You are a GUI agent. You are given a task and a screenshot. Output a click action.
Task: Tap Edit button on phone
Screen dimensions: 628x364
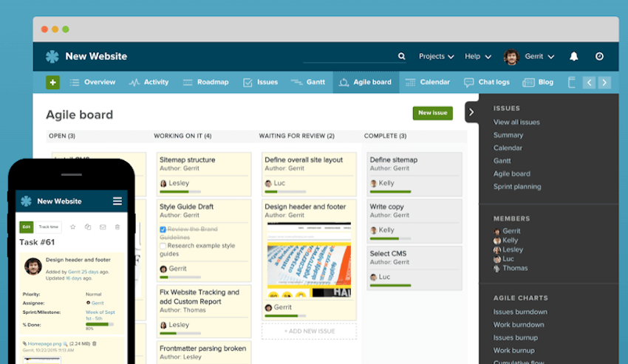coord(26,227)
